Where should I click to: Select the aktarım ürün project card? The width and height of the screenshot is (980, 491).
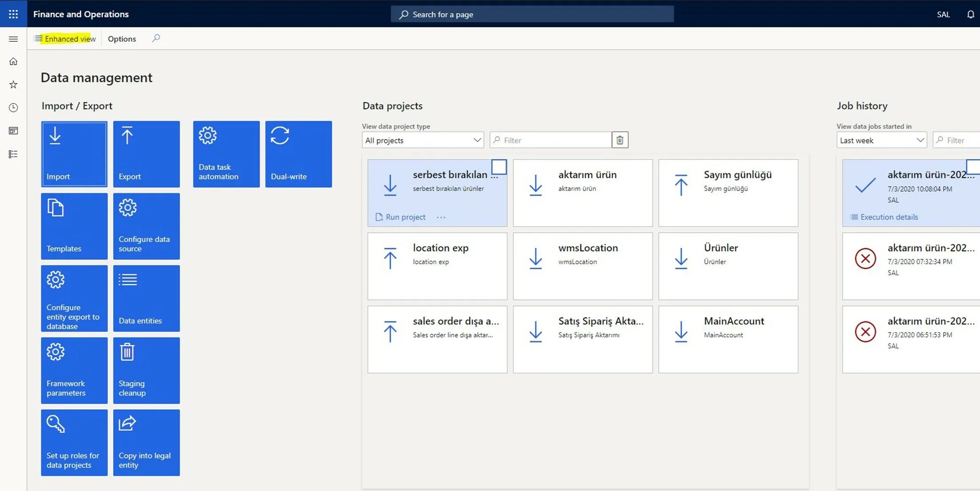coord(583,193)
